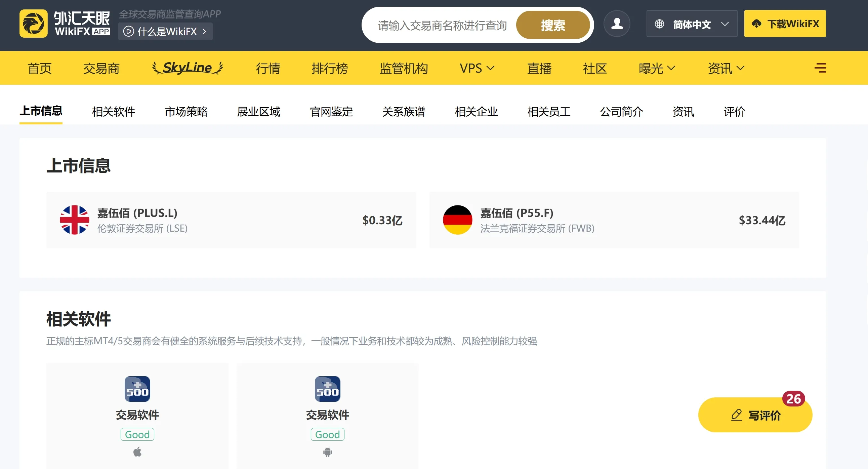Switch to the 官网鉴定 tab
Viewport: 868px width, 469px height.
pyautogui.click(x=331, y=112)
